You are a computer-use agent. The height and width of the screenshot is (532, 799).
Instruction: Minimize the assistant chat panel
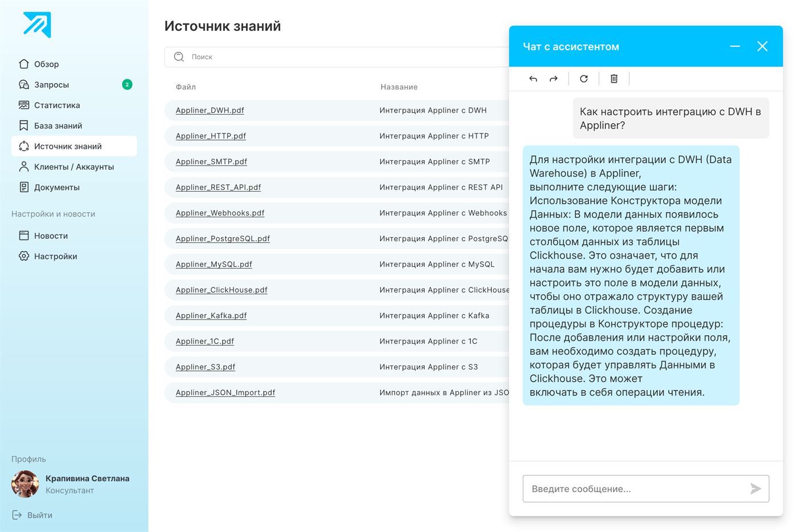coord(735,46)
